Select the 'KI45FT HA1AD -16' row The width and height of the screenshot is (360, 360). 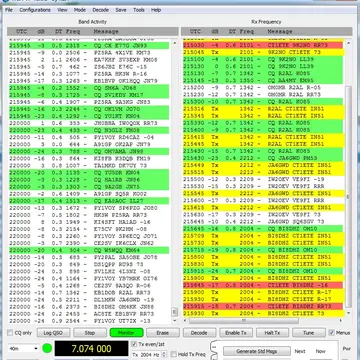click(x=89, y=222)
